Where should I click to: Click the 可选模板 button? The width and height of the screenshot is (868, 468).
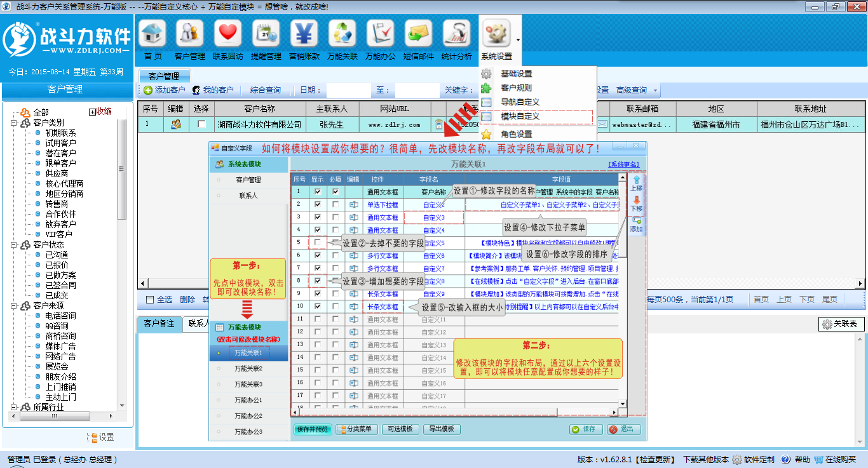pyautogui.click(x=400, y=429)
